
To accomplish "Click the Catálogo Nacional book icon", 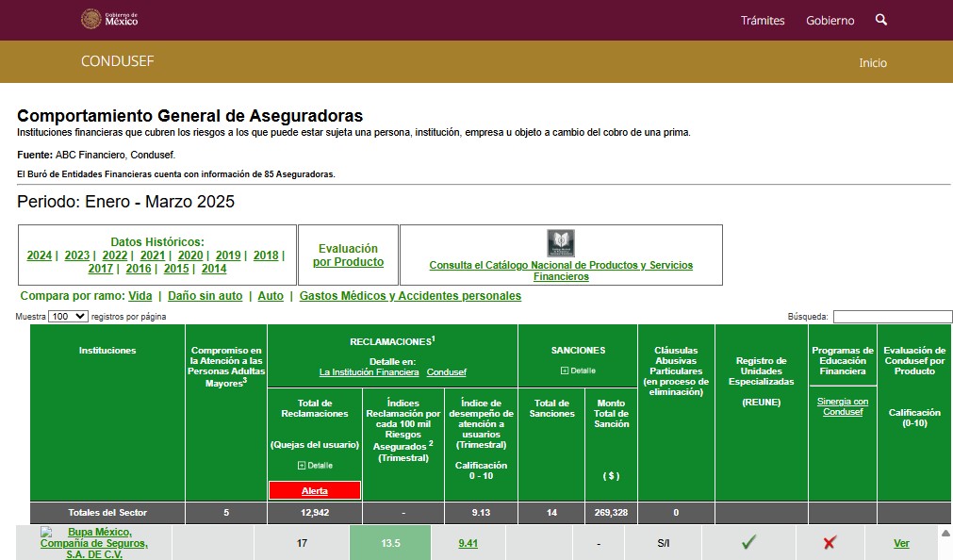I will pyautogui.click(x=560, y=242).
